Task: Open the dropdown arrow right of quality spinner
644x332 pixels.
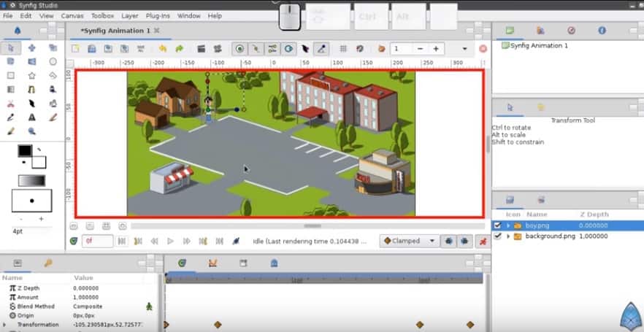Action: click(464, 48)
